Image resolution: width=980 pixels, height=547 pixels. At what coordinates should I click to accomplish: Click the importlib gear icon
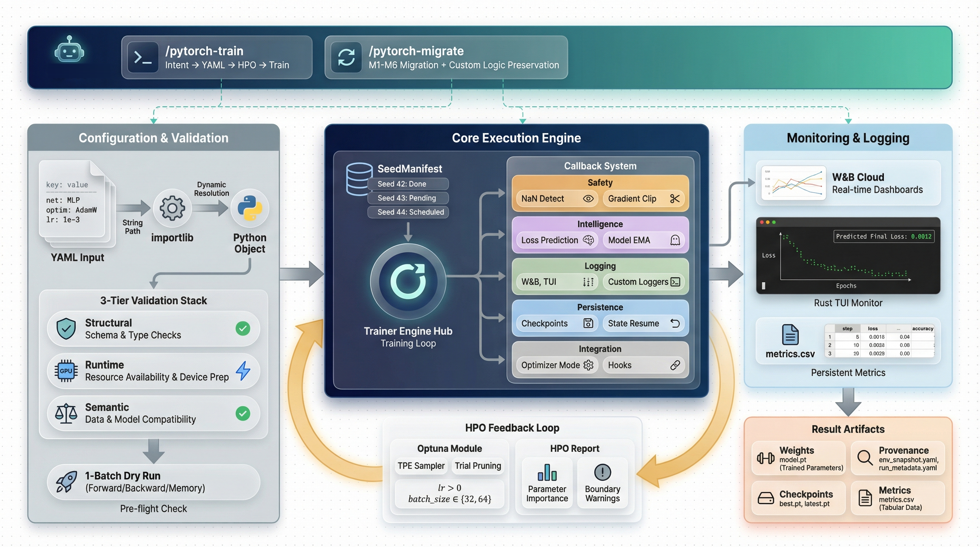[x=172, y=208]
